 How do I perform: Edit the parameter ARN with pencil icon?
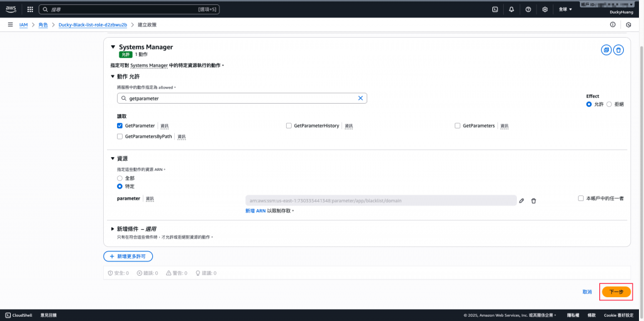pyautogui.click(x=521, y=201)
